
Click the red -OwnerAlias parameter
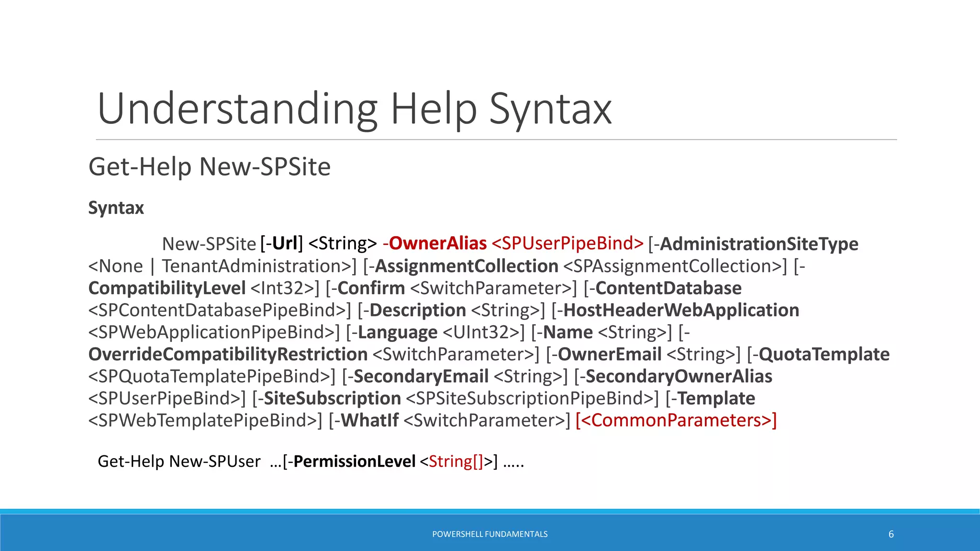click(434, 243)
